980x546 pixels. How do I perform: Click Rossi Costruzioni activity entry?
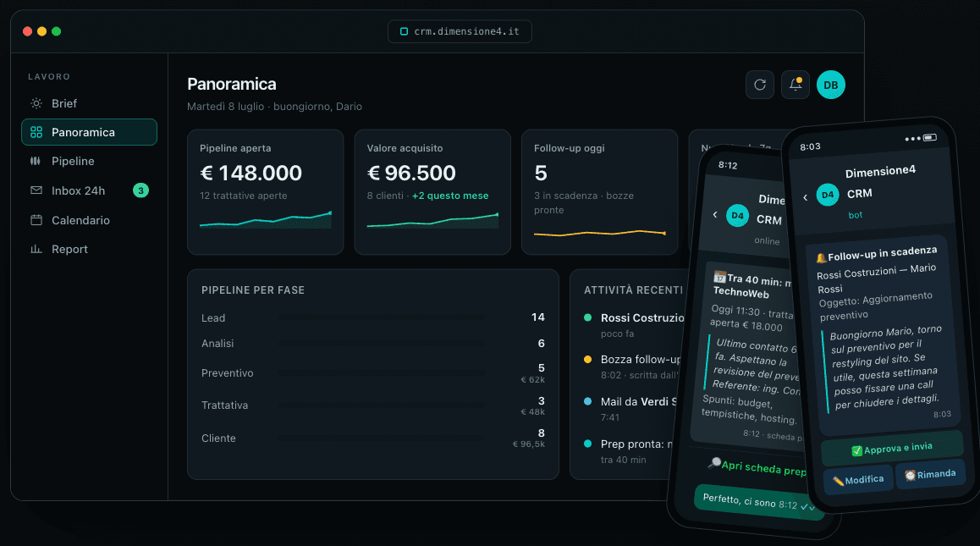(635, 324)
